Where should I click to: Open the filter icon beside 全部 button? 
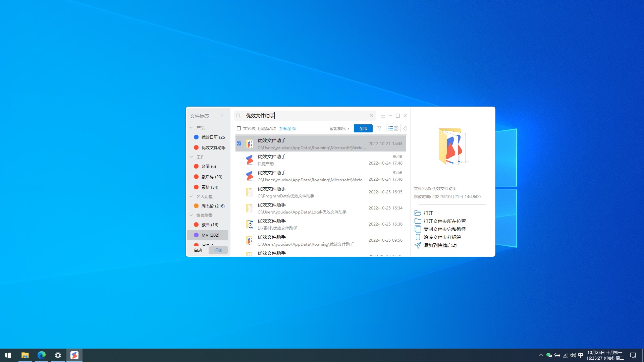pyautogui.click(x=379, y=128)
